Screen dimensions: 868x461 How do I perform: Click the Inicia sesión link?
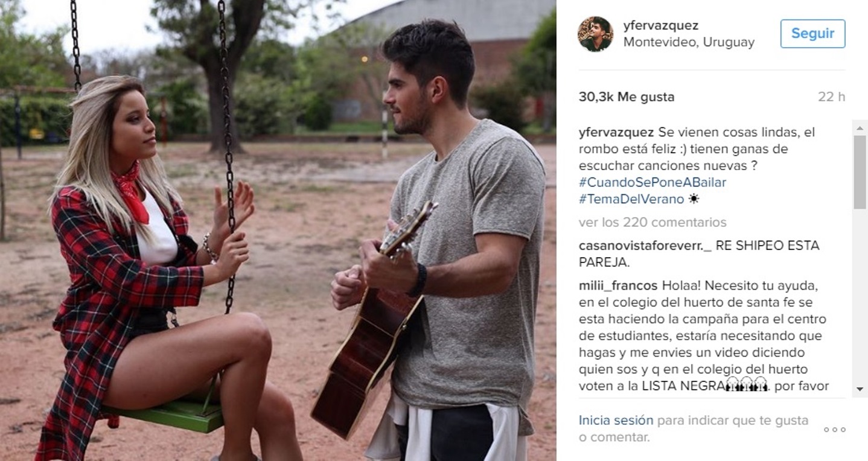(616, 421)
